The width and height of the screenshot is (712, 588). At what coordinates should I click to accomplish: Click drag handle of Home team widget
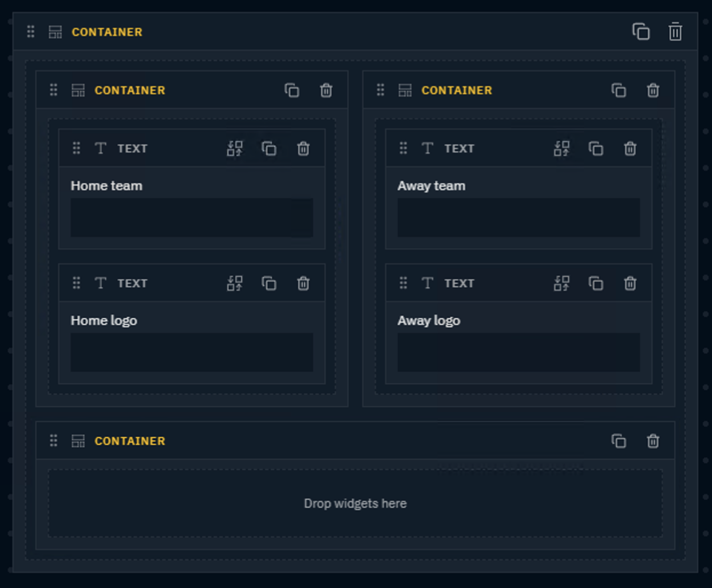click(77, 148)
